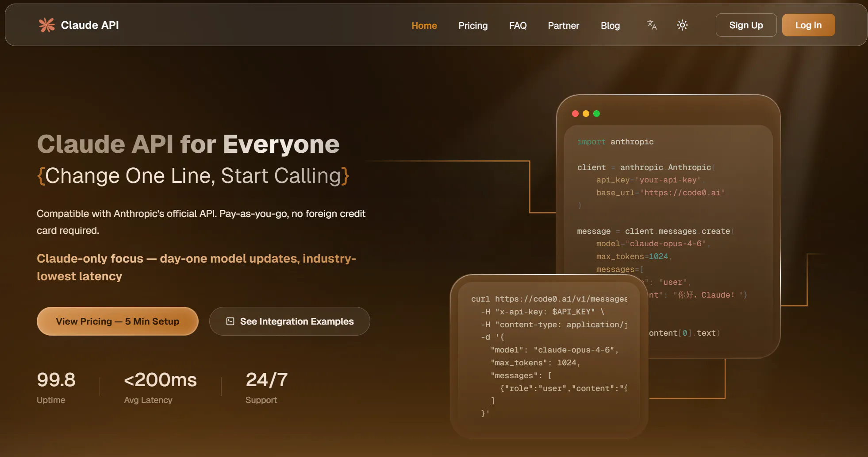The height and width of the screenshot is (457, 868).
Task: Open the language translation switcher icon
Action: (x=652, y=25)
